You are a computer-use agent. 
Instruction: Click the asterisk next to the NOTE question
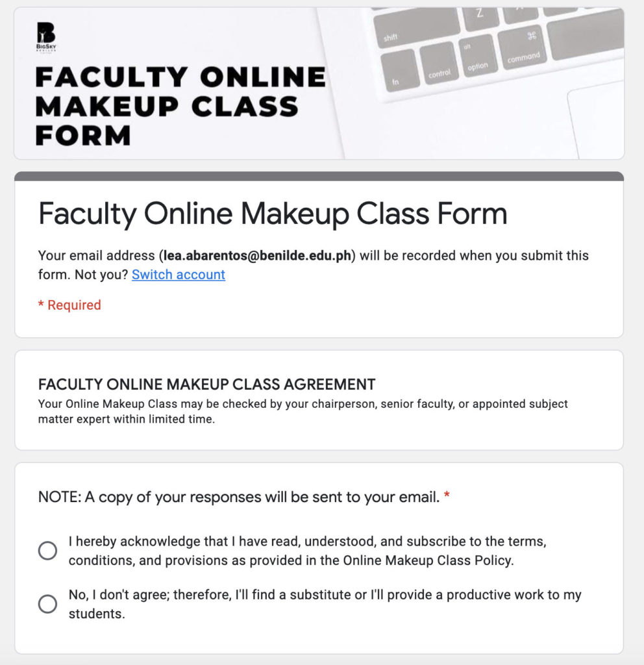[447, 495]
